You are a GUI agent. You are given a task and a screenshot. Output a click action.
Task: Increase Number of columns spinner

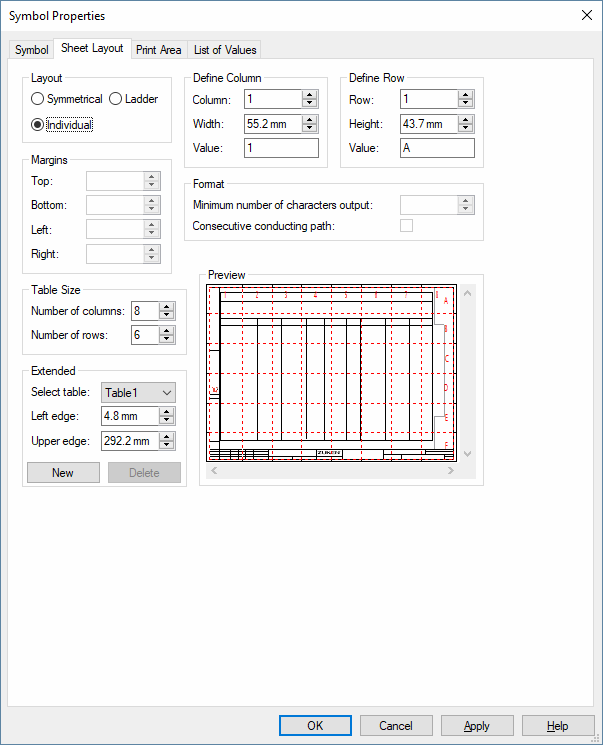tap(167, 307)
